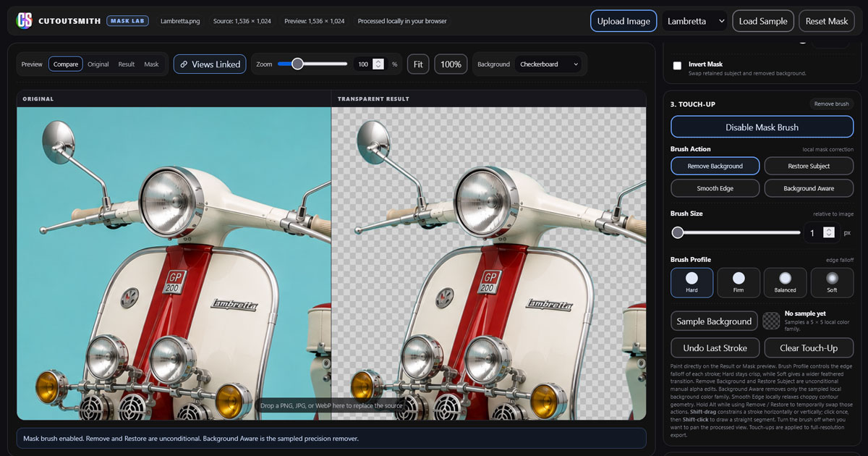The image size is (868, 456).
Task: Click Disable Mask Brush
Action: click(x=762, y=127)
